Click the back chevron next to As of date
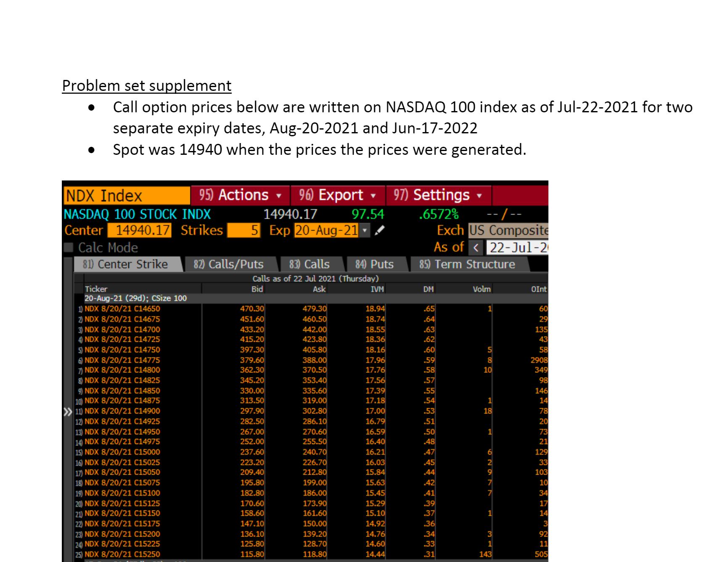728x562 pixels. (x=477, y=247)
